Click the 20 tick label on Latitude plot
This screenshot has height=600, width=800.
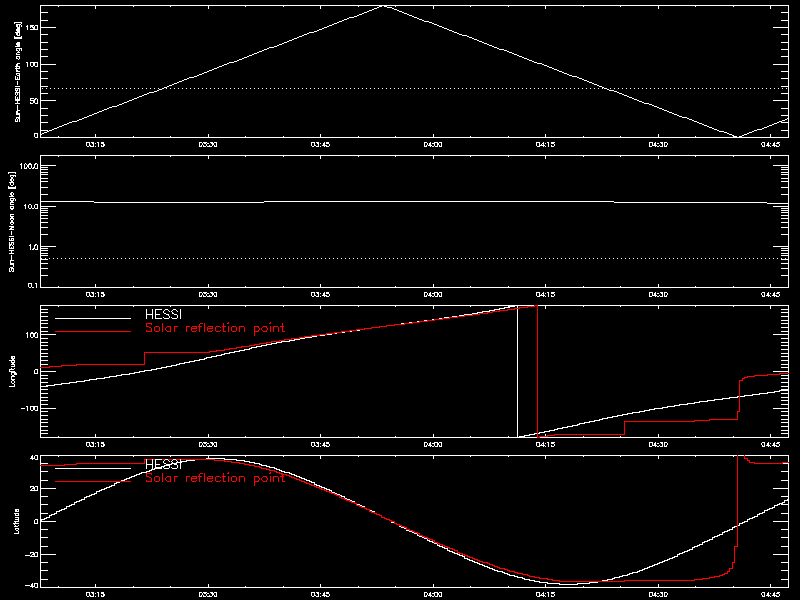[x=34, y=489]
